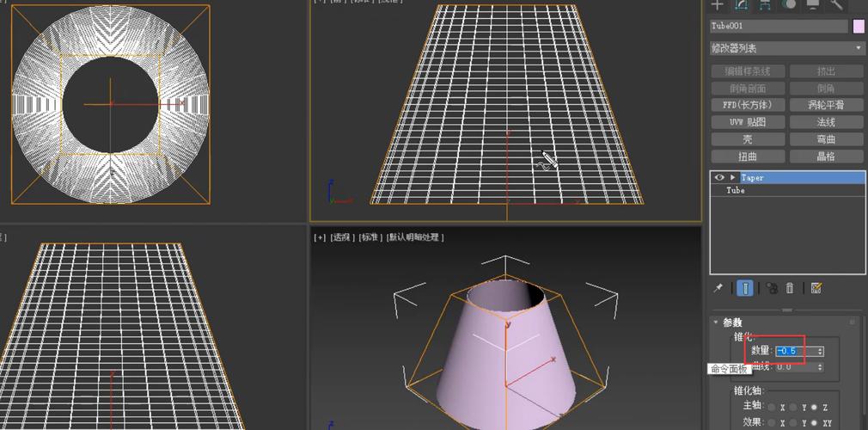Click the 挤出 button
This screenshot has width=868, height=430.
[x=826, y=71]
